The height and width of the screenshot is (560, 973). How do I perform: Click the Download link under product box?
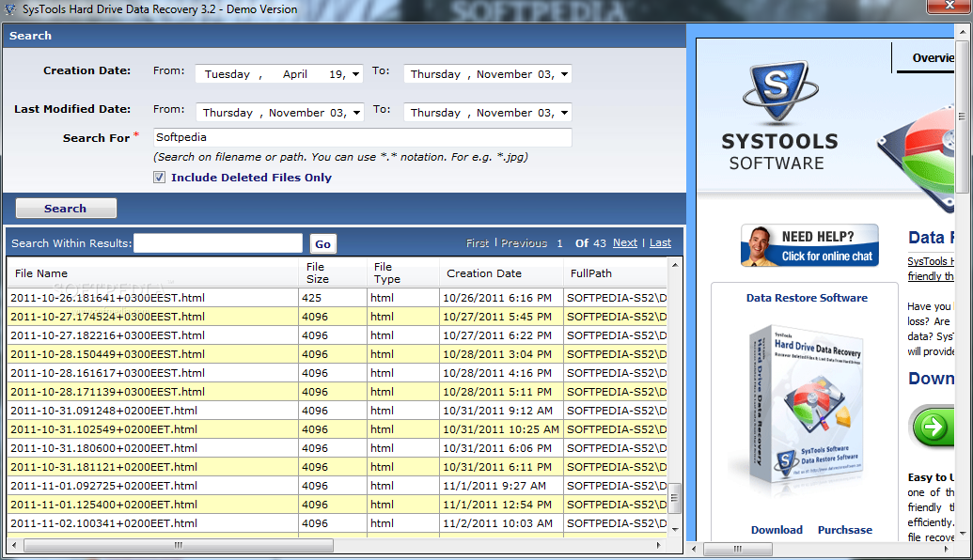(777, 530)
